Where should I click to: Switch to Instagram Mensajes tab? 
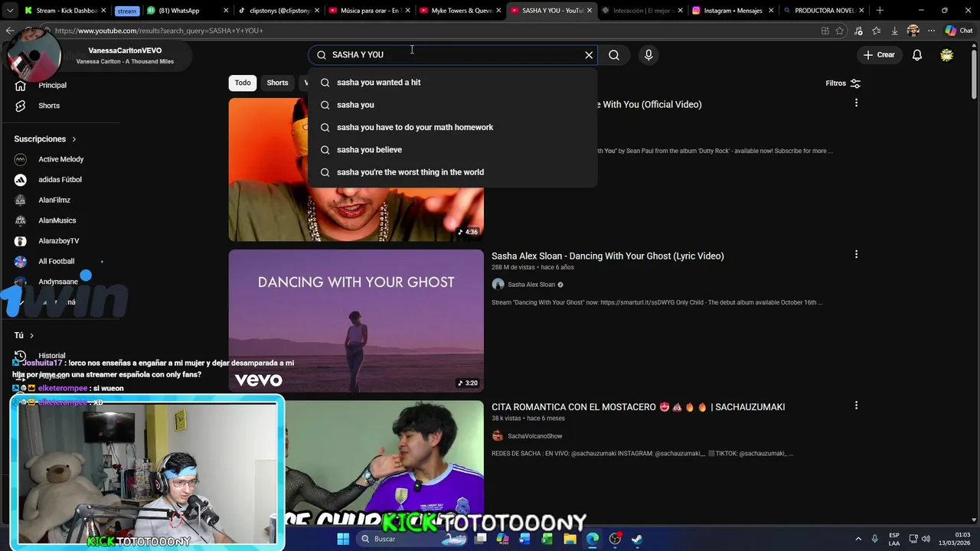pos(733,11)
